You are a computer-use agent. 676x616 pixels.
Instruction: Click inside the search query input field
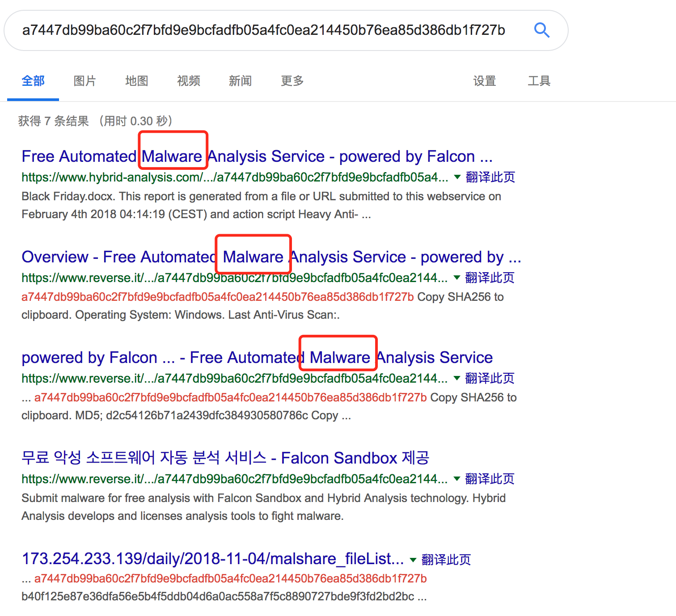click(264, 30)
